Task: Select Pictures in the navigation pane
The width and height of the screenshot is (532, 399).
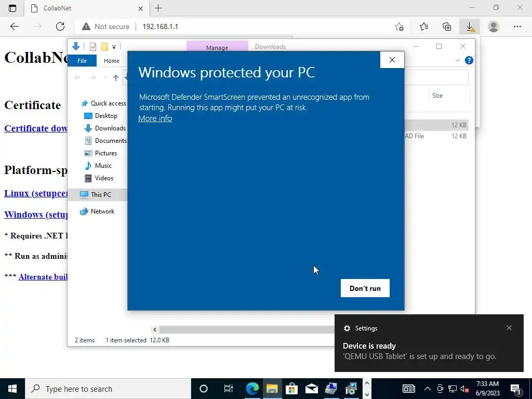Action: tap(100, 153)
